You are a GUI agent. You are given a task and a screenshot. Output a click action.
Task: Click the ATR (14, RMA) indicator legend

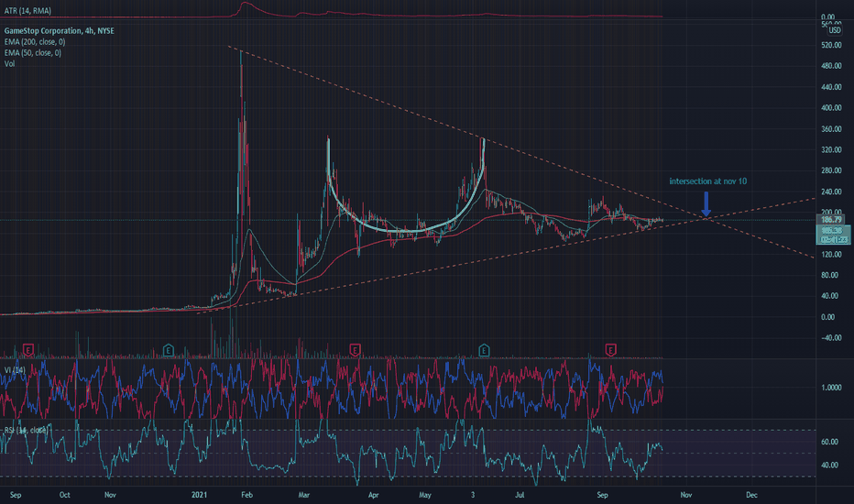click(27, 10)
